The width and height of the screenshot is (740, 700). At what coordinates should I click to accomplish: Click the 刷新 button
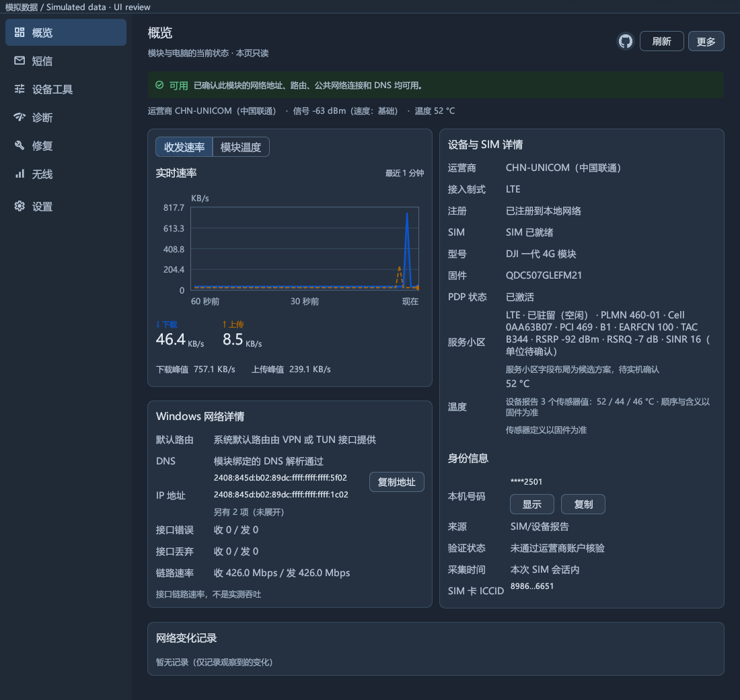662,42
